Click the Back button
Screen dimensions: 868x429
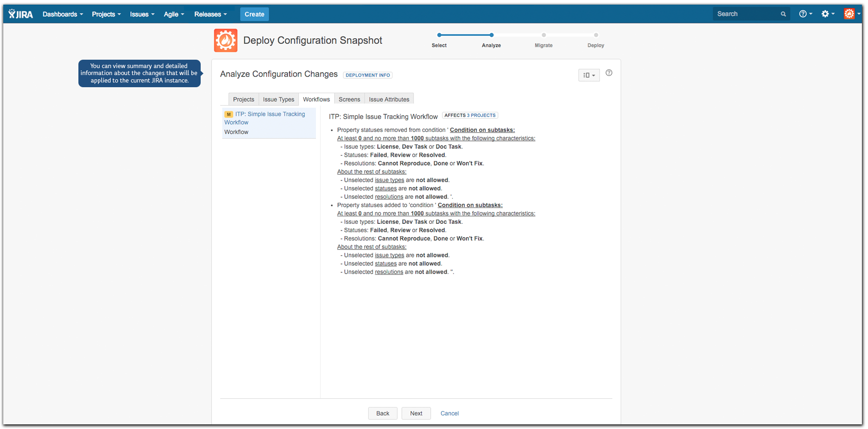pyautogui.click(x=383, y=413)
